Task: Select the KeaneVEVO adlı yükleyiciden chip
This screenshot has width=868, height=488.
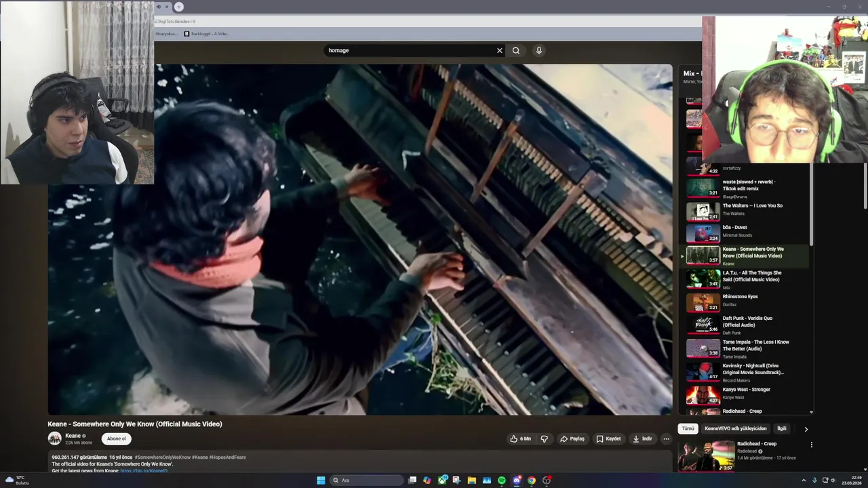Action: point(735,428)
